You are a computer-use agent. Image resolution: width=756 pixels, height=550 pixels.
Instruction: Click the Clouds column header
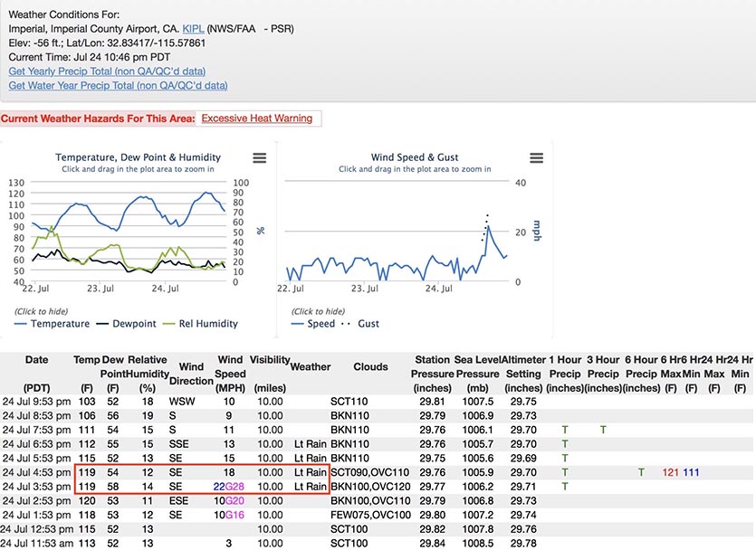(370, 367)
